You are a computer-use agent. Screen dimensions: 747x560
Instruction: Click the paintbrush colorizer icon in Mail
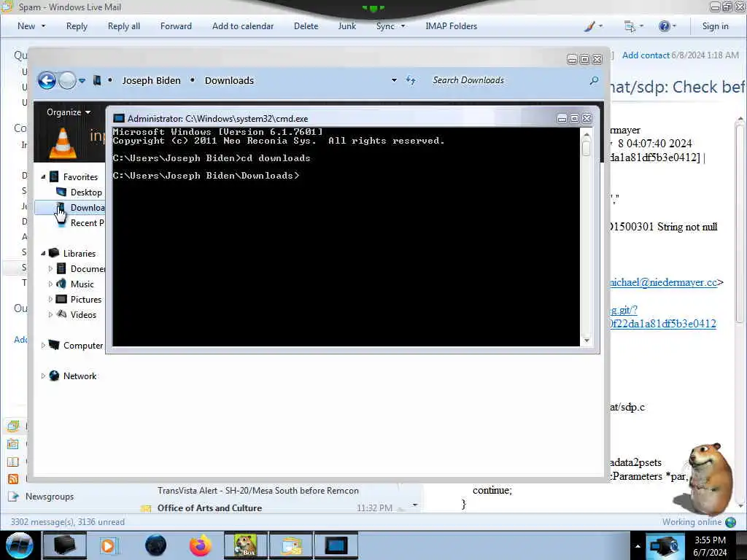[x=589, y=26]
